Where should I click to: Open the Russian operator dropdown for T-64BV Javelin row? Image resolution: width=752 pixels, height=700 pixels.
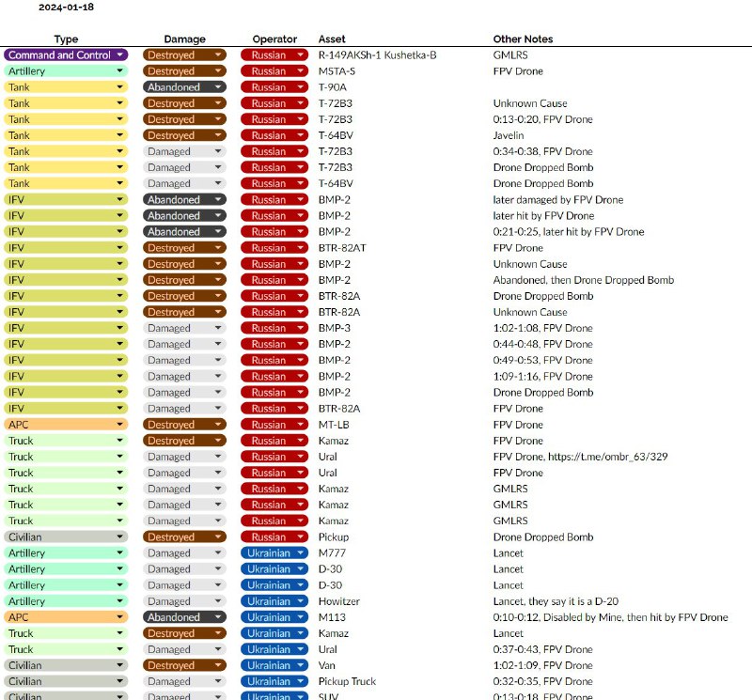click(x=274, y=135)
